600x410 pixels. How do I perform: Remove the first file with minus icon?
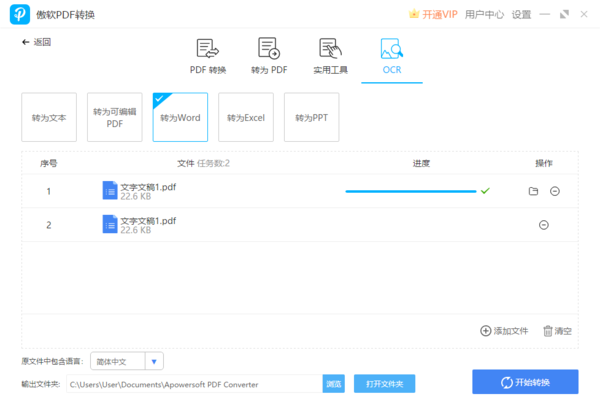pyautogui.click(x=554, y=191)
